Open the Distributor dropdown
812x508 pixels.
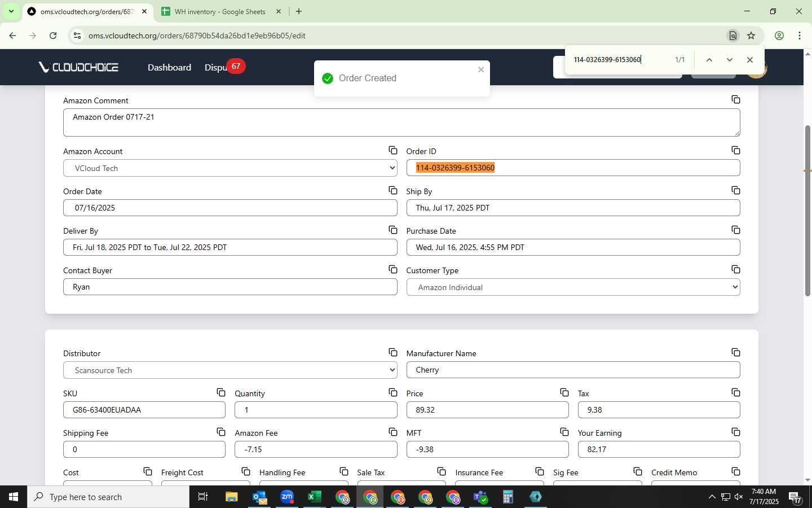coord(230,370)
